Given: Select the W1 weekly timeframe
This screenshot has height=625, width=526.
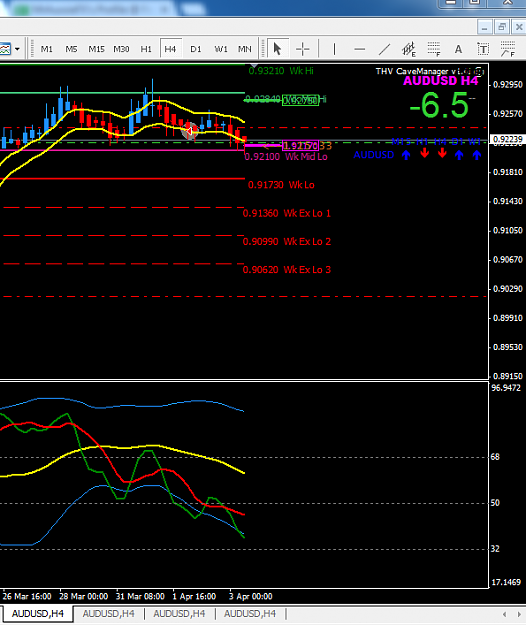Looking at the screenshot, I should coord(221,49).
